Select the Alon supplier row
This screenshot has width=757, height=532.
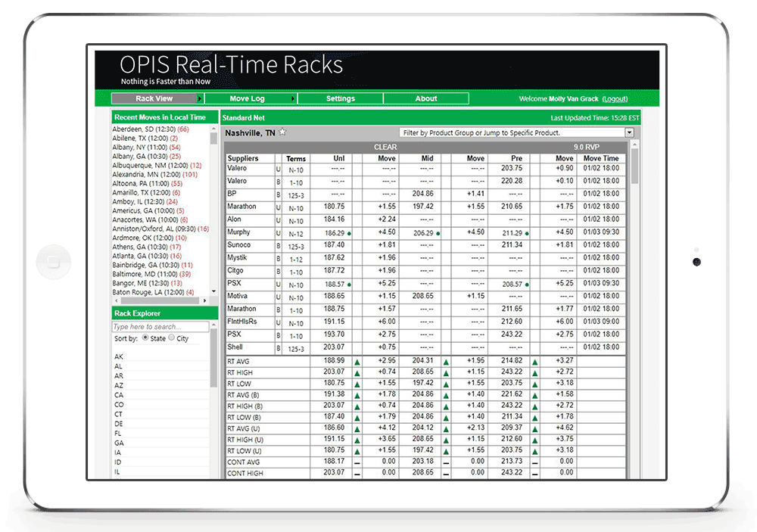pos(425,219)
